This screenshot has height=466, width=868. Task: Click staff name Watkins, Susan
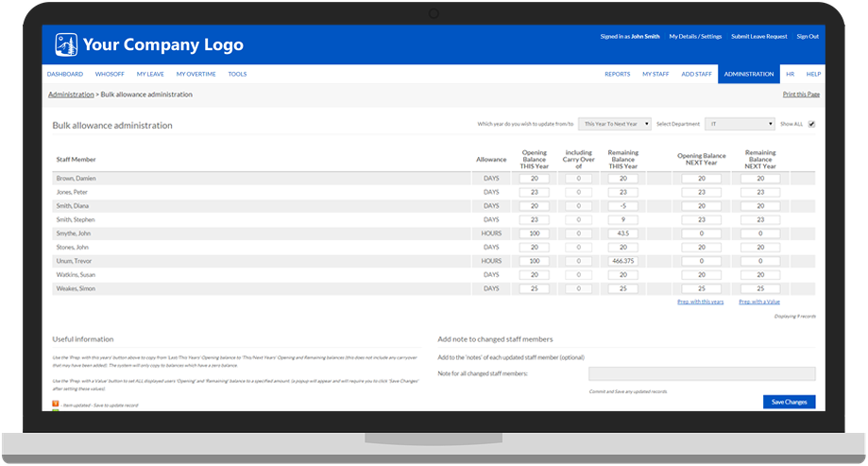point(76,275)
